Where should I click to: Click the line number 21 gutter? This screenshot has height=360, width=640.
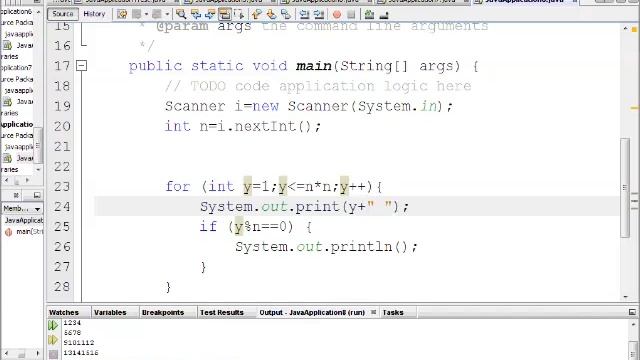tap(62, 146)
